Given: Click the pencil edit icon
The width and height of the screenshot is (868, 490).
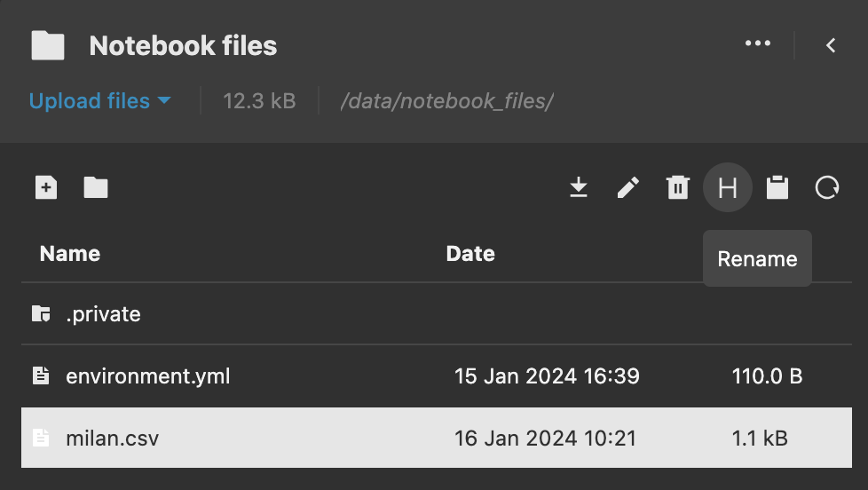Looking at the screenshot, I should point(628,187).
